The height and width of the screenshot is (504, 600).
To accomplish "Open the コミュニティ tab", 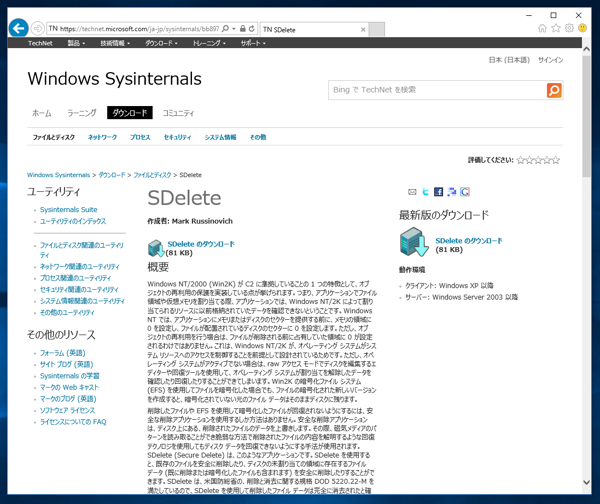I will pos(178,113).
